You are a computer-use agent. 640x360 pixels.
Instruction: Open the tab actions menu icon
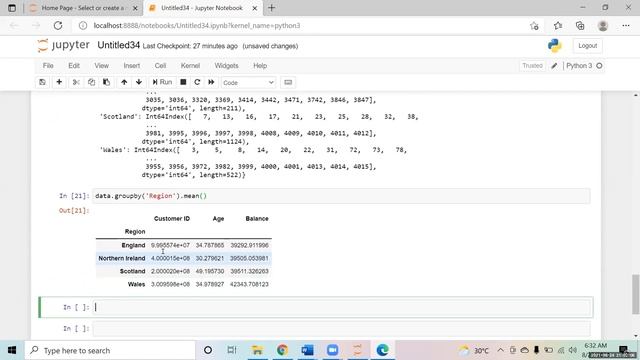coord(12,8)
